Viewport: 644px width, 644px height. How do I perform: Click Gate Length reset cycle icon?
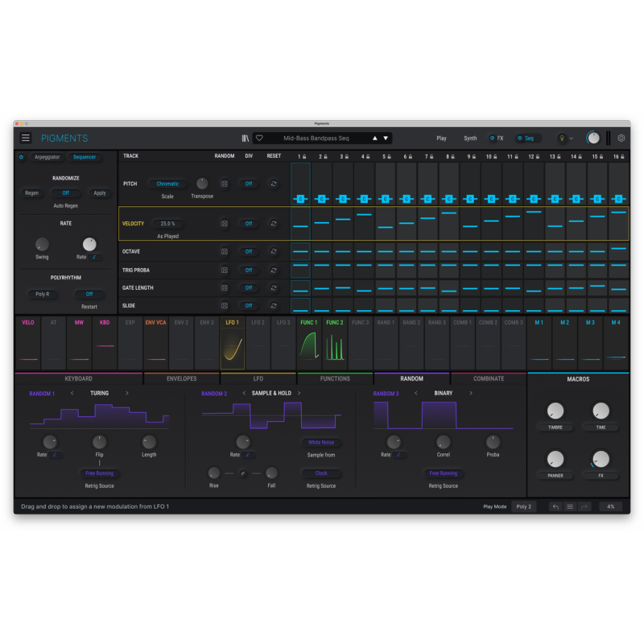coord(274,288)
